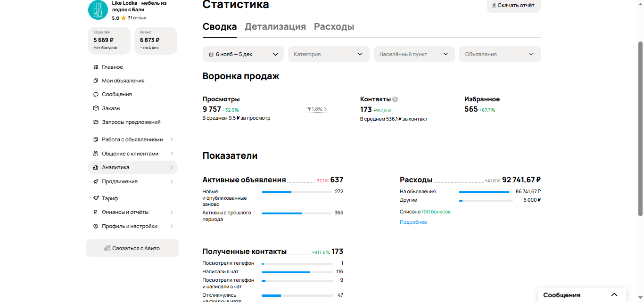This screenshot has width=644, height=302.
Task: Open the 31 отзыв reviews link
Action: coord(137,18)
